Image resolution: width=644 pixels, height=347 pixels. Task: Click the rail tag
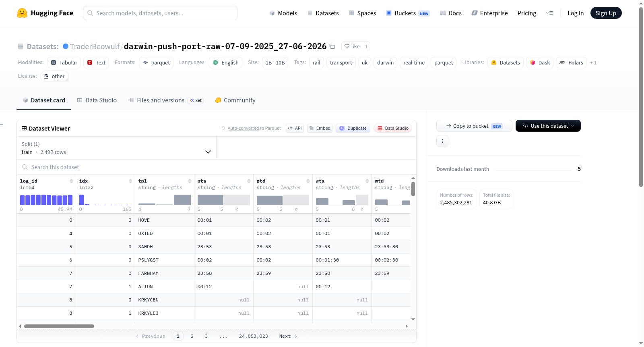coord(317,62)
